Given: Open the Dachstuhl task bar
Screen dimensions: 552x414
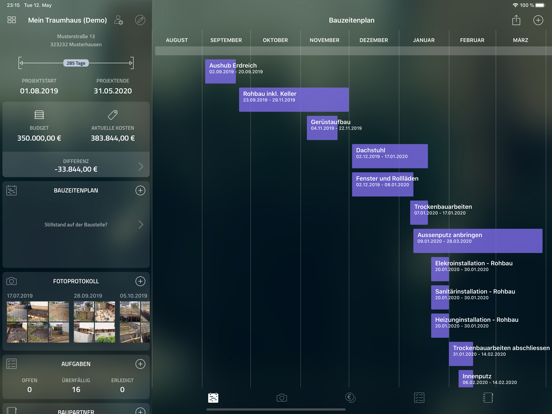Looking at the screenshot, I should (390, 156).
